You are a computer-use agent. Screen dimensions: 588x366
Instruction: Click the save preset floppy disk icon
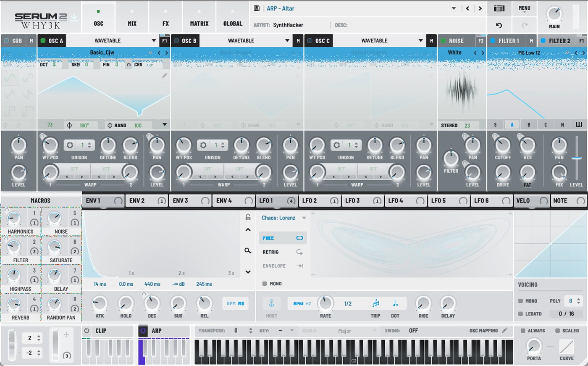click(257, 8)
